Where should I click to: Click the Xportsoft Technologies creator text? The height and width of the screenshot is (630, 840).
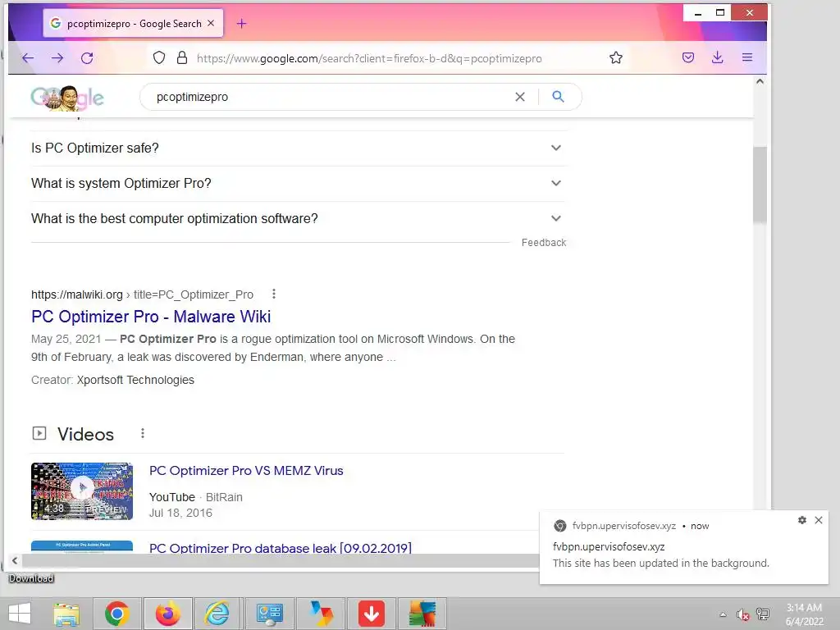pyautogui.click(x=135, y=381)
